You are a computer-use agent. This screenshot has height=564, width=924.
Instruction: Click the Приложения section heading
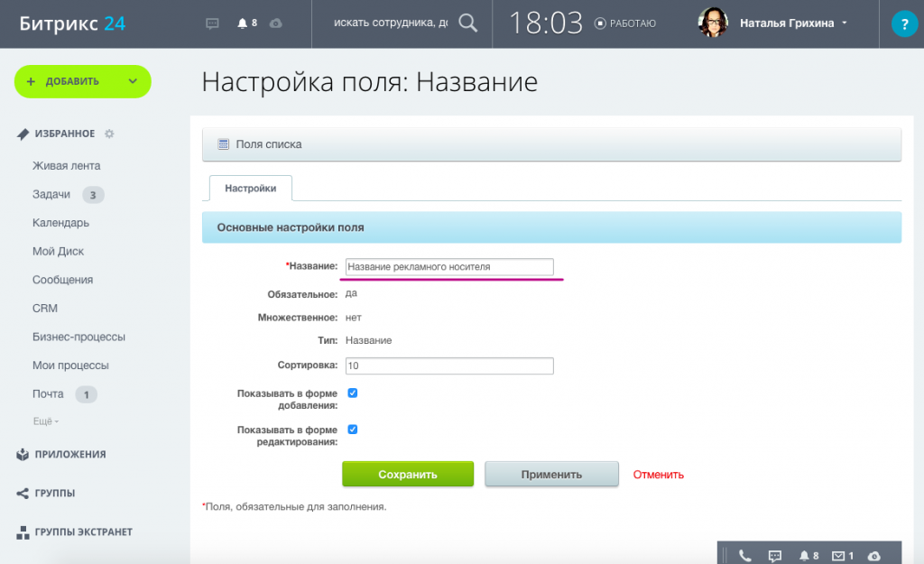(x=70, y=455)
